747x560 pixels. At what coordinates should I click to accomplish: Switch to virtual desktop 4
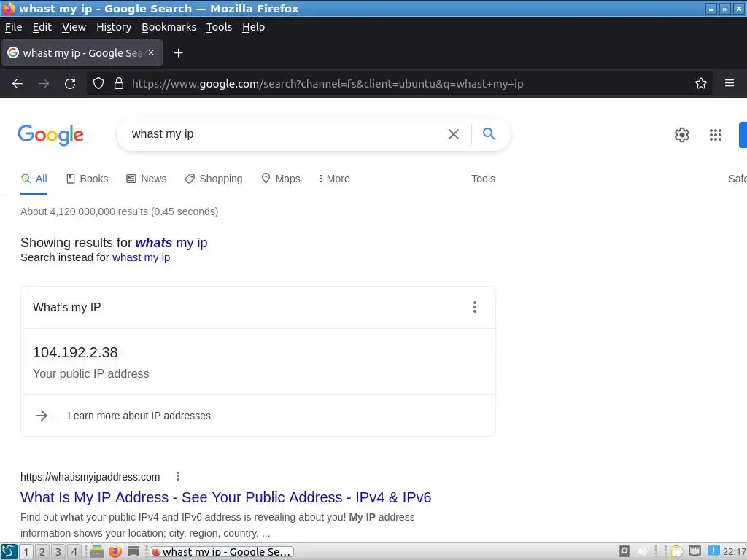74,552
